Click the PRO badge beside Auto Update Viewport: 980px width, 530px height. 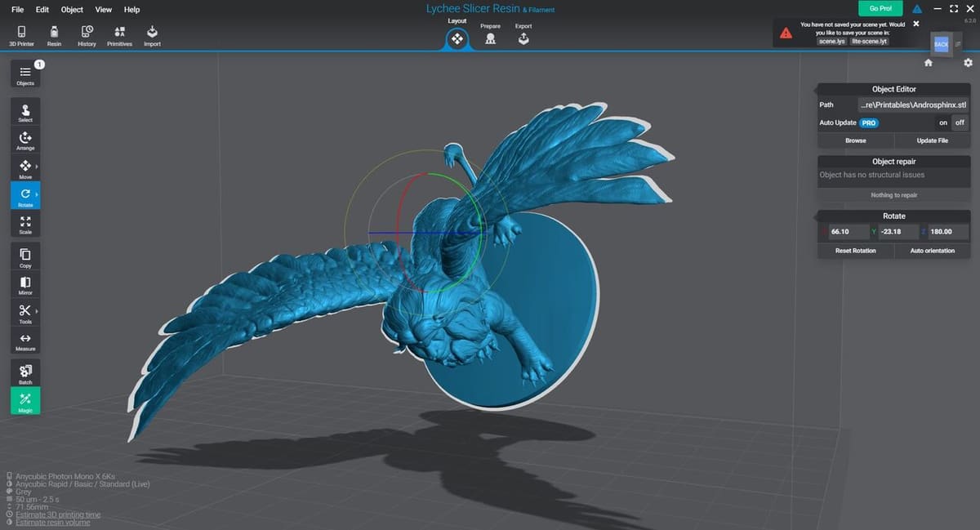pos(869,122)
